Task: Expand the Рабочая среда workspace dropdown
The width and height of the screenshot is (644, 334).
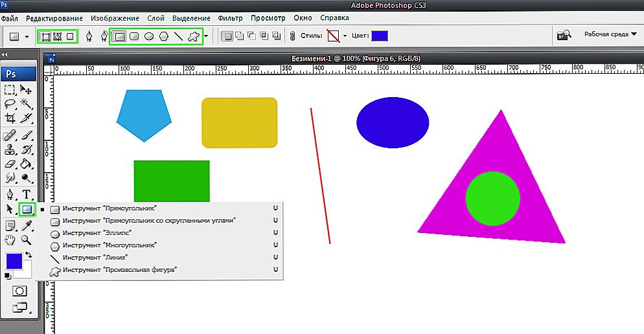Action: (610, 34)
